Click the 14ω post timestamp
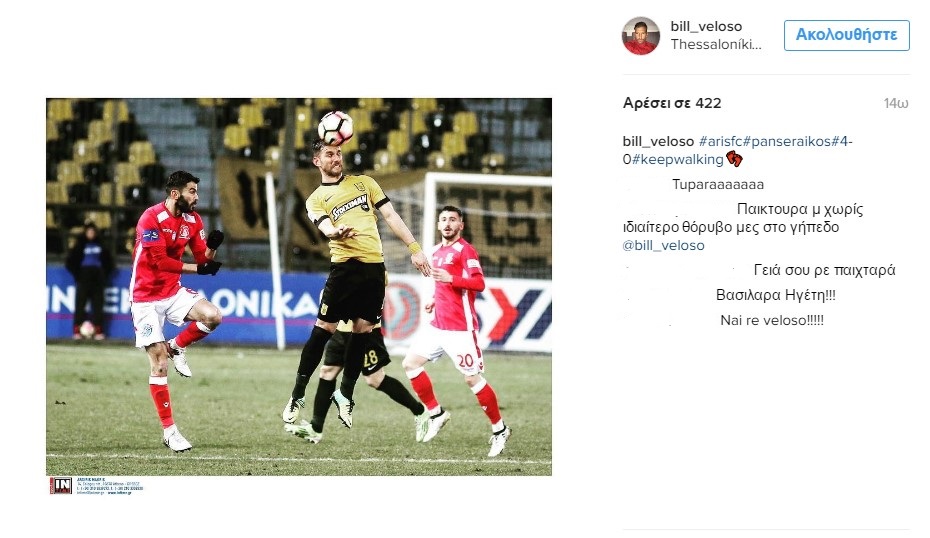 (896, 103)
